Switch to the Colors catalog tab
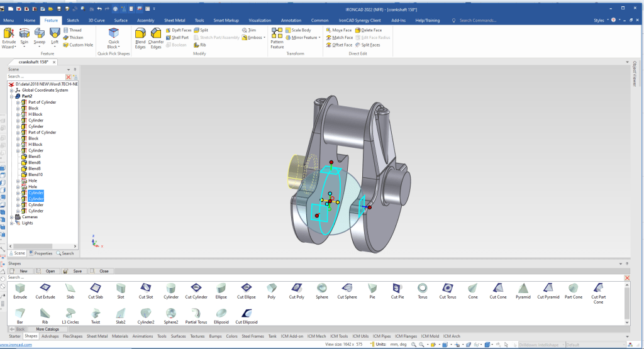This screenshot has width=644, height=349. (231, 336)
